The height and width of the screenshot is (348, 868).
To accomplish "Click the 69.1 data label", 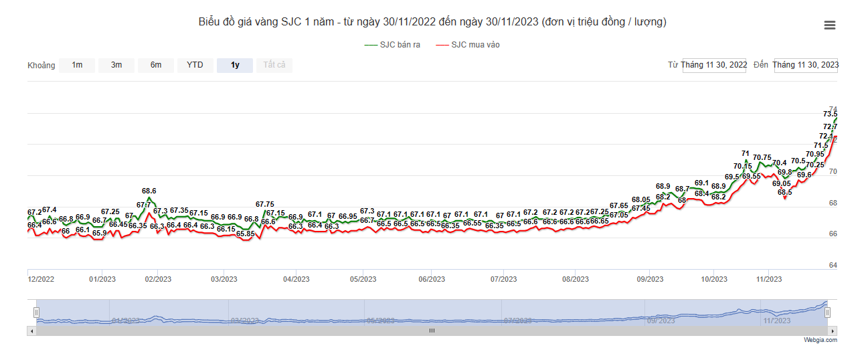I will (x=701, y=183).
